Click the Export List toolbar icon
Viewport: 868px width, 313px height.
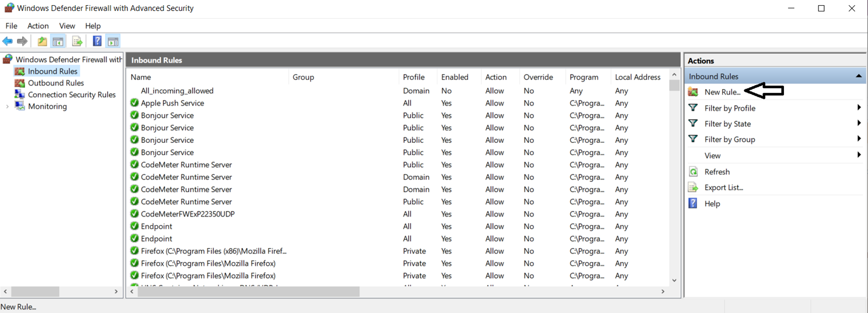77,41
